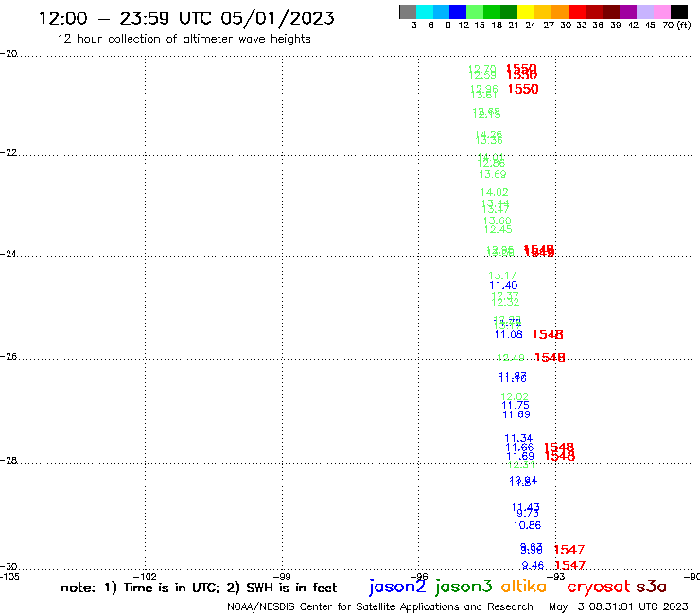Click the jason3 satellite legend label
700x615 pixels.
click(x=464, y=587)
